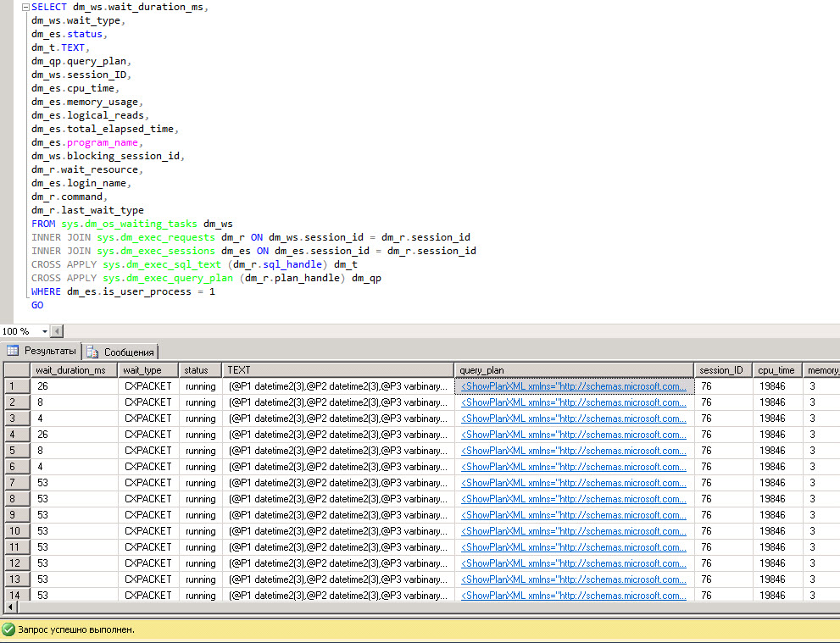
Task: Switch to the Результаты tab
Action: click(49, 351)
